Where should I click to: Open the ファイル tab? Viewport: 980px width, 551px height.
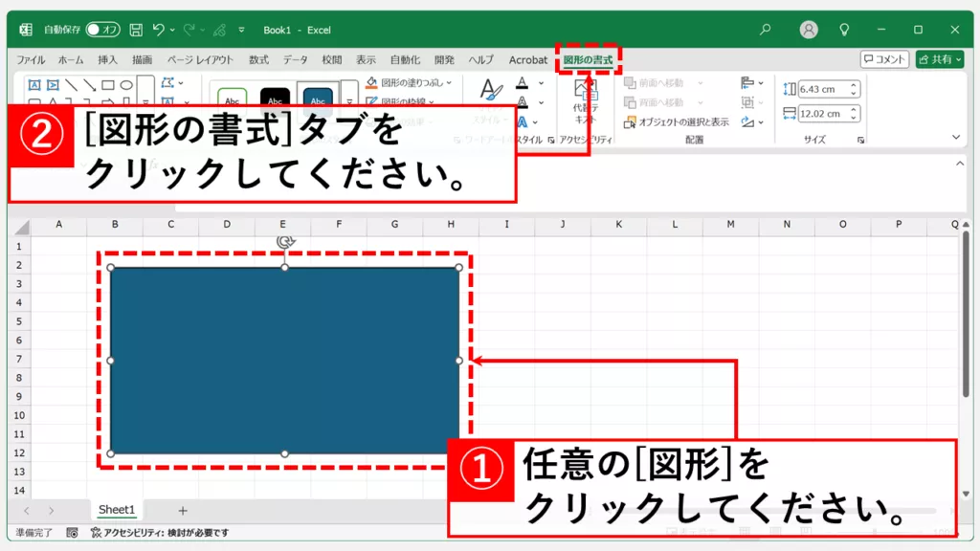pyautogui.click(x=31, y=60)
